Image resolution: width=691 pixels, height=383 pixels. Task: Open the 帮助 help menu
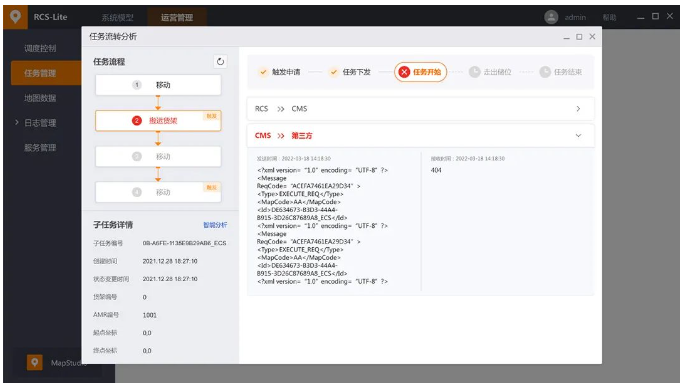pyautogui.click(x=609, y=18)
